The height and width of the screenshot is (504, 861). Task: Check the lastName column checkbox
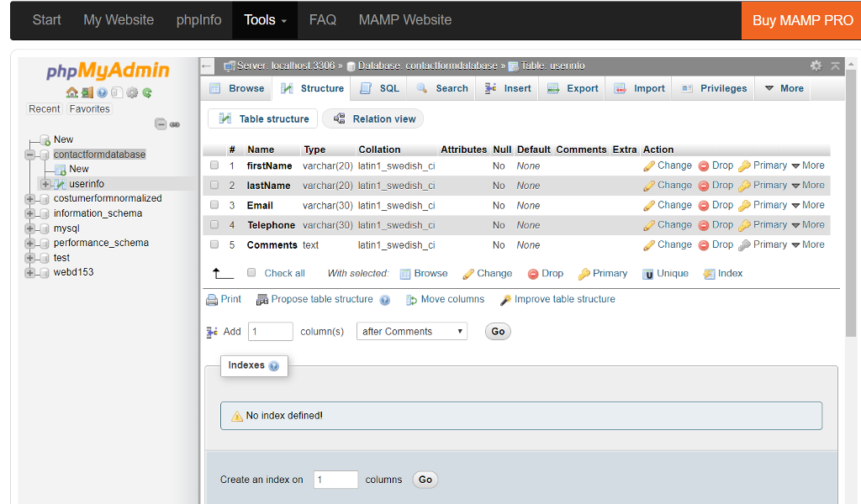[214, 185]
